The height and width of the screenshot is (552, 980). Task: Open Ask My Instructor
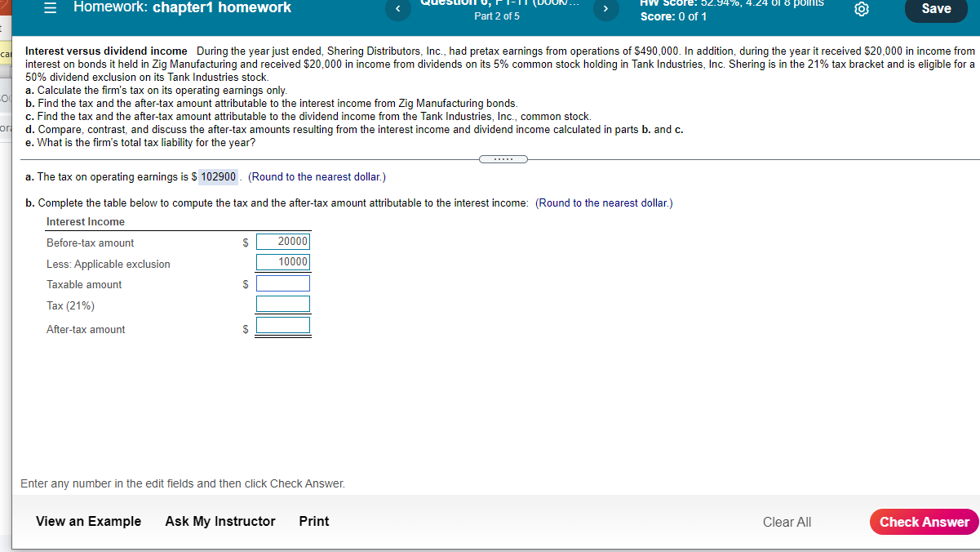coord(220,521)
